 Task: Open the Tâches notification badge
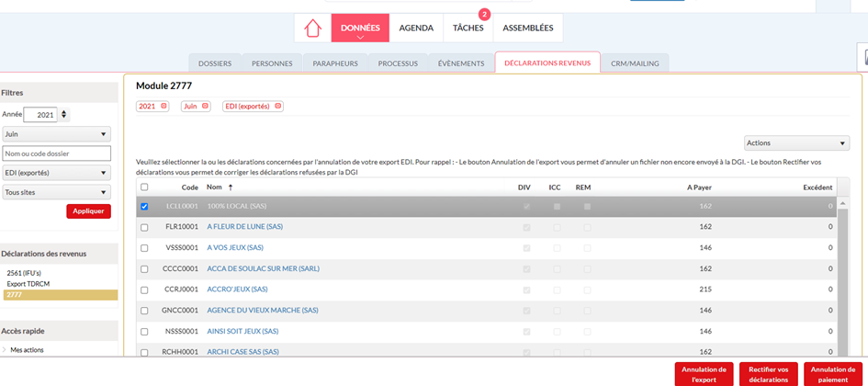(484, 15)
